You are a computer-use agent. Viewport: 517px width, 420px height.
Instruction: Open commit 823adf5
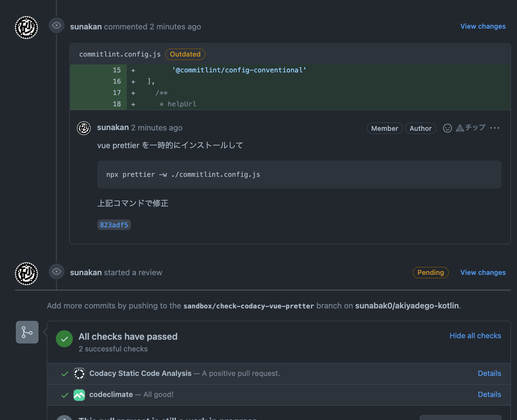click(114, 225)
